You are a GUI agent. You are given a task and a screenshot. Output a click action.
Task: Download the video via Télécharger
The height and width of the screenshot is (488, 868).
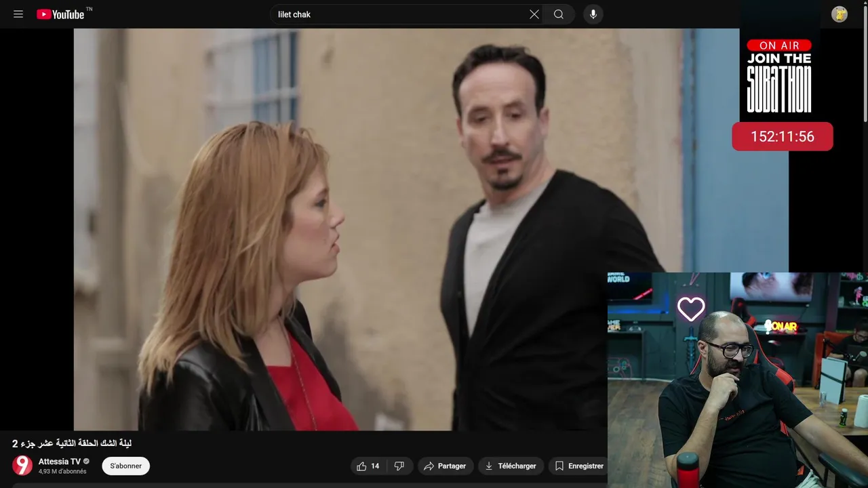pos(511,466)
